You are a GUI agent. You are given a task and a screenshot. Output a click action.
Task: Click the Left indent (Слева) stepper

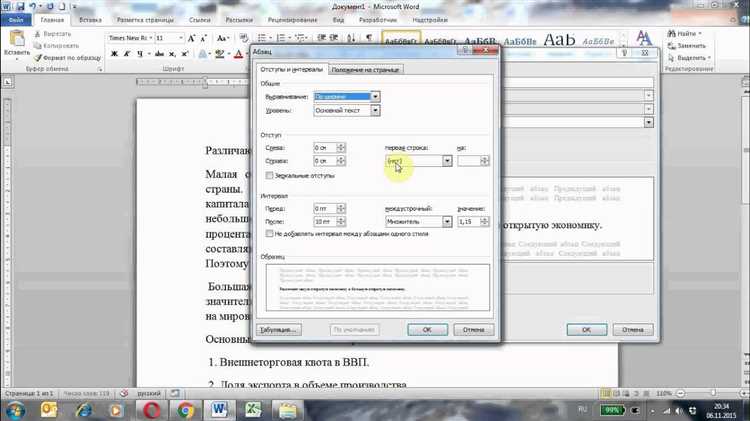point(341,148)
